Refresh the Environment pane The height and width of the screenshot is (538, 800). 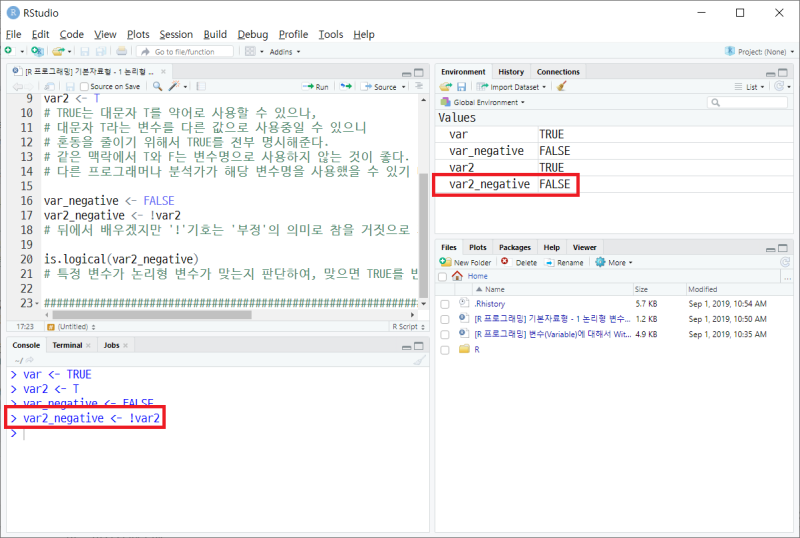[x=779, y=86]
